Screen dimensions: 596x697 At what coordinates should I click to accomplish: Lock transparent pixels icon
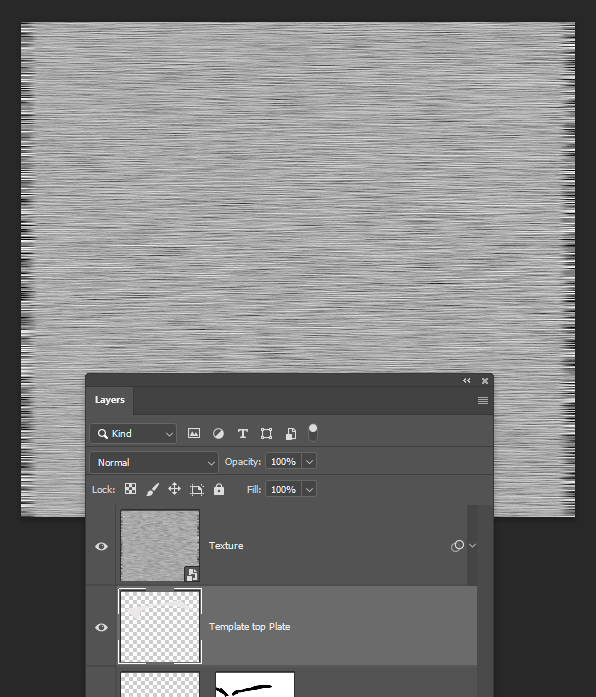[x=130, y=489]
